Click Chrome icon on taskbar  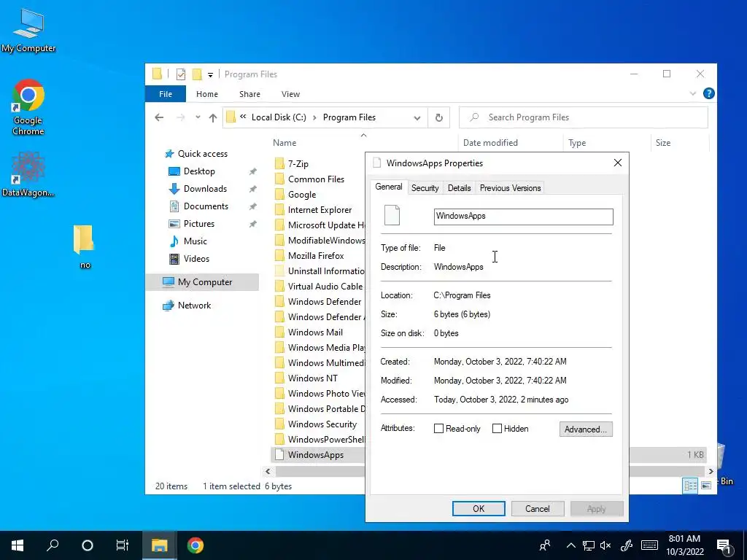[195, 545]
